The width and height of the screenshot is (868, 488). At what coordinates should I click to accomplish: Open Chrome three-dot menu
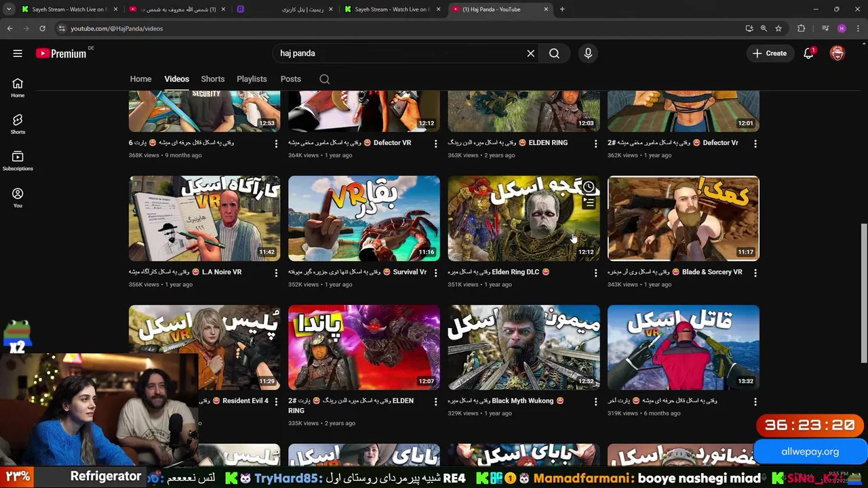pos(857,28)
